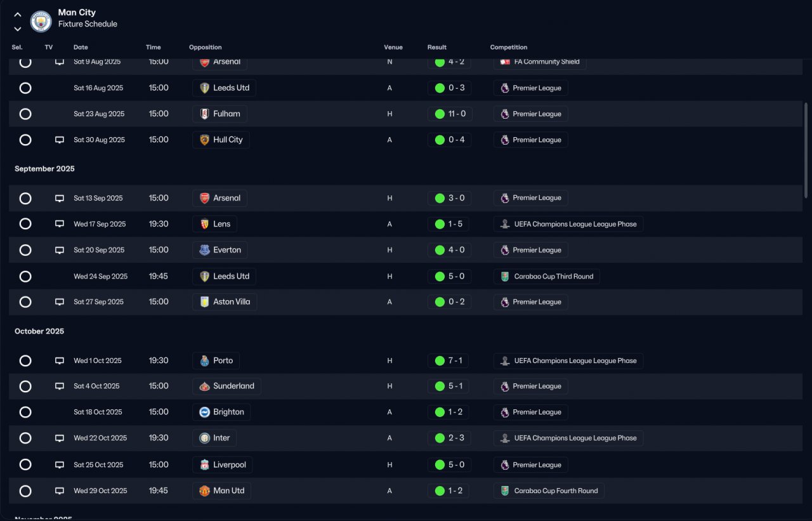Sort by the Competition column header
Image resolution: width=812 pixels, height=521 pixels.
click(509, 48)
